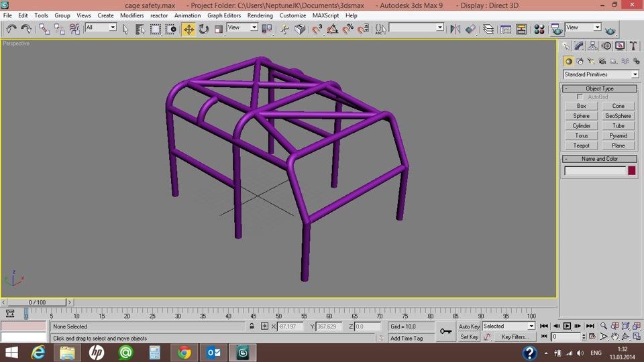Viewport: 644px width, 362px height.
Task: Select the Move tool in the toolbar
Action: [x=189, y=29]
